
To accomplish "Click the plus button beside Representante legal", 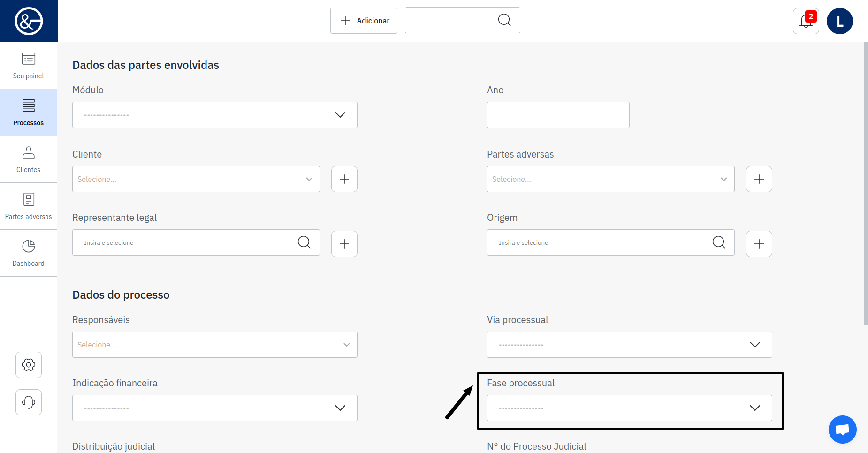I will click(x=344, y=244).
